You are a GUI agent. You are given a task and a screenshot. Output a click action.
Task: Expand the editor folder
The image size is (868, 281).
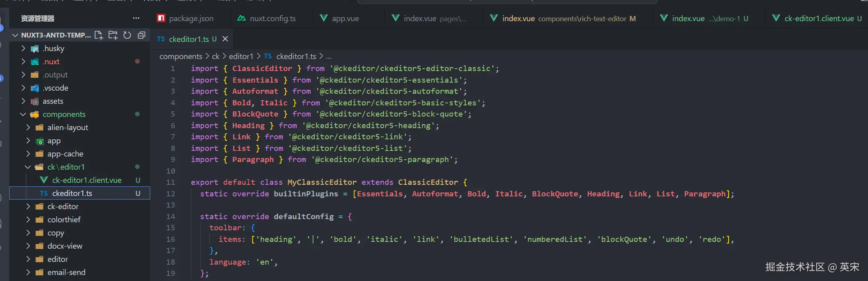coord(28,259)
